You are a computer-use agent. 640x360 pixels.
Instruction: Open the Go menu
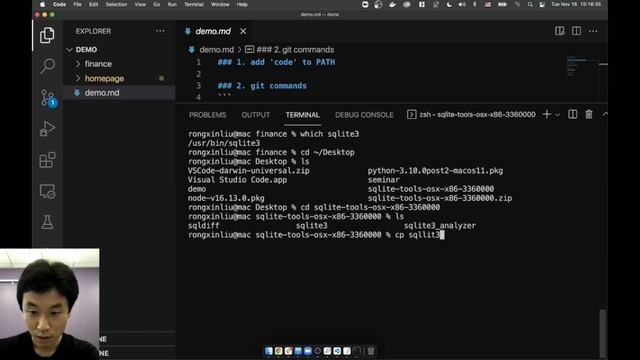156,4
